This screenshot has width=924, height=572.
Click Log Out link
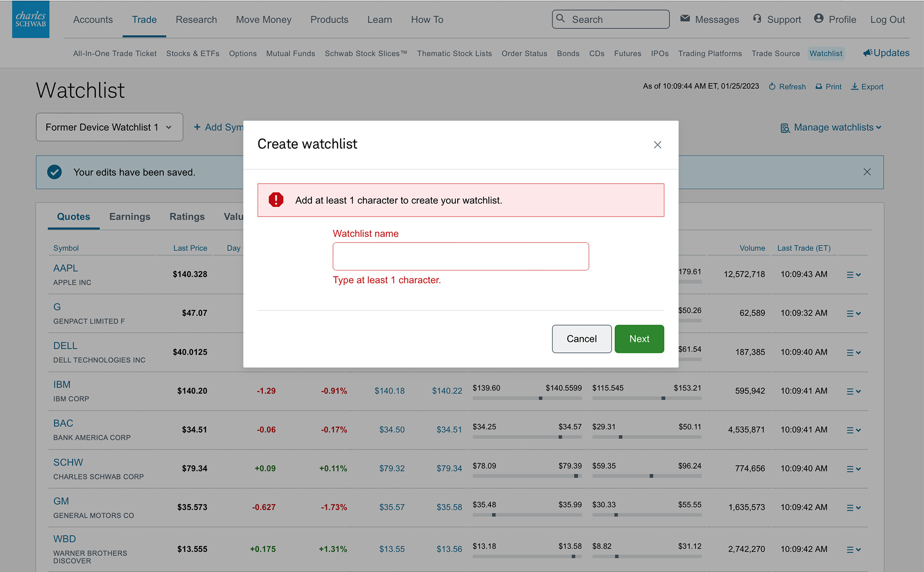pyautogui.click(x=887, y=19)
